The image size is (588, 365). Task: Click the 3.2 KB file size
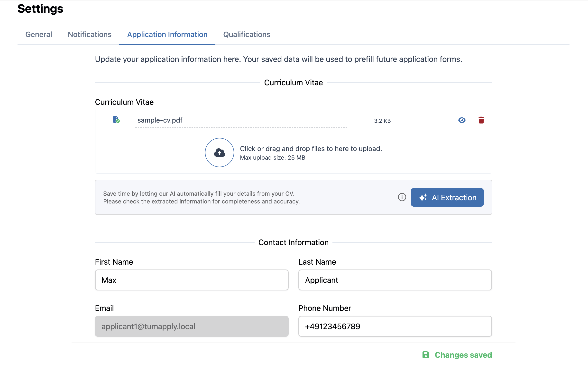(x=382, y=121)
